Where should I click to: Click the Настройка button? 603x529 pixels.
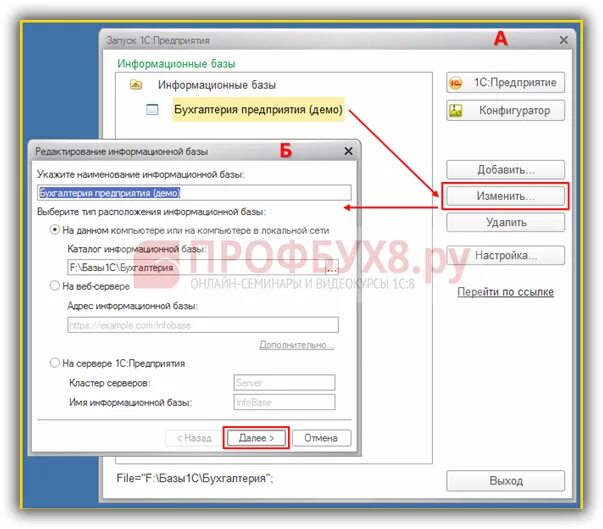coord(505,255)
